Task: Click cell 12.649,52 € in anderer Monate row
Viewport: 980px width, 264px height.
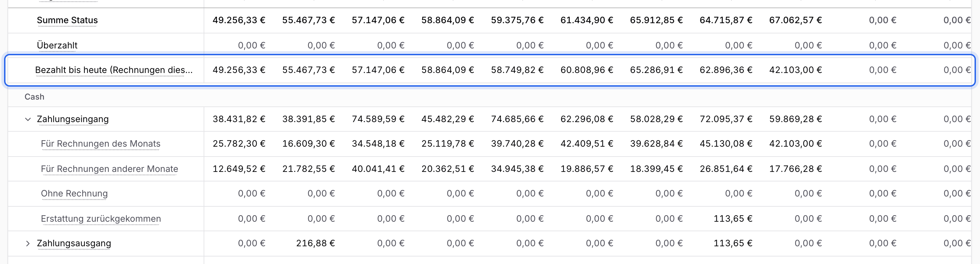Action: (x=239, y=169)
